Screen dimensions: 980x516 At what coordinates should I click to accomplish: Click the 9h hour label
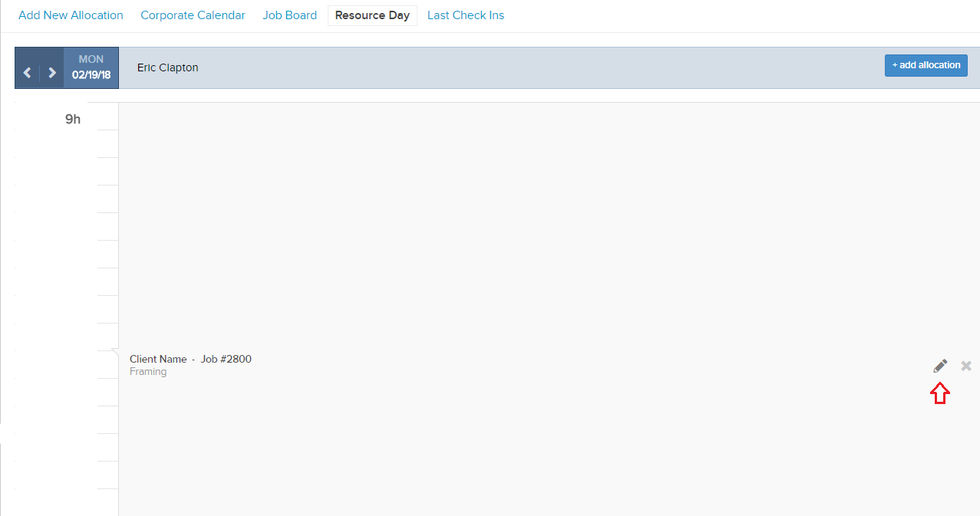[x=73, y=119]
